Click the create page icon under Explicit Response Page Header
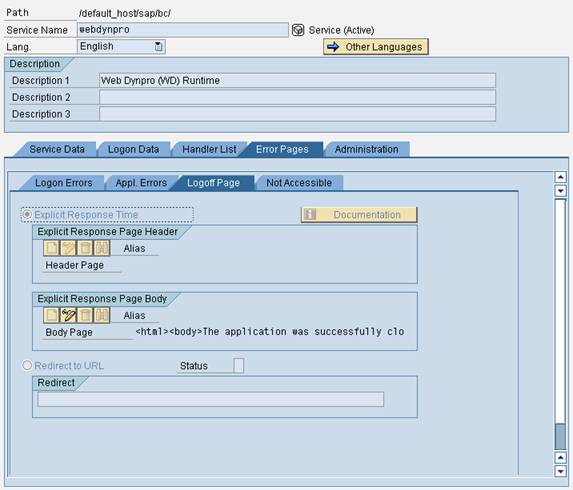Viewport: 573px width, 490px height. (x=52, y=248)
